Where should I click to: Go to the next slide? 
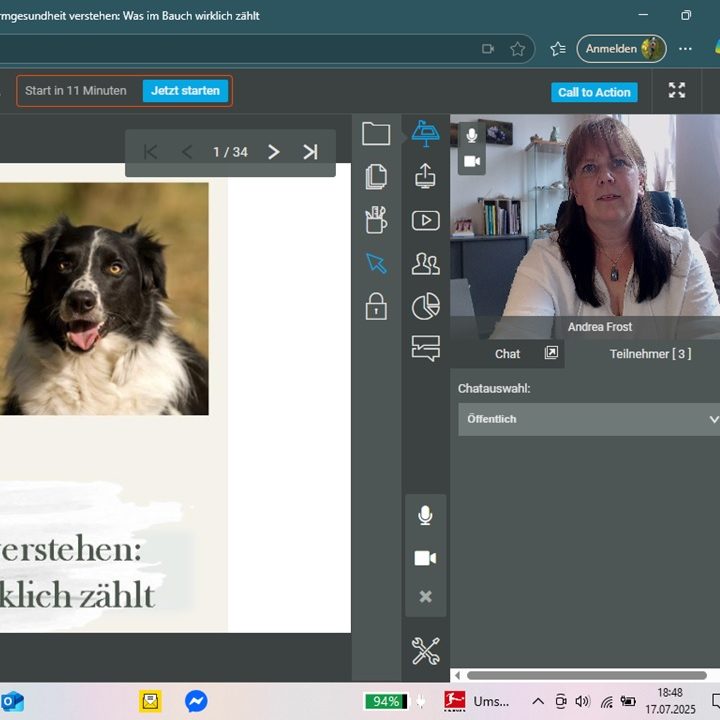[274, 152]
